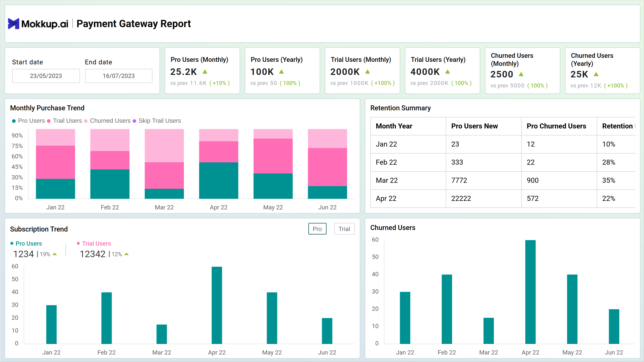Image resolution: width=644 pixels, height=362 pixels.
Task: Click the Apr 22 stacked bar in Monthly Purchase Trend
Action: click(219, 164)
